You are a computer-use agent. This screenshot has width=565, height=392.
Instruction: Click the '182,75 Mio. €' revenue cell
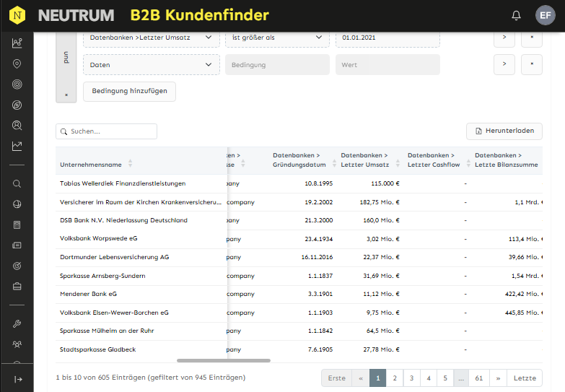380,202
